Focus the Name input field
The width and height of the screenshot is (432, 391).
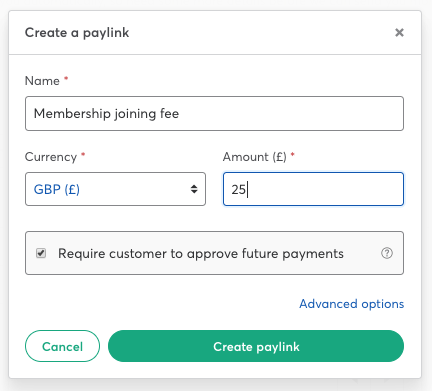pyautogui.click(x=214, y=114)
